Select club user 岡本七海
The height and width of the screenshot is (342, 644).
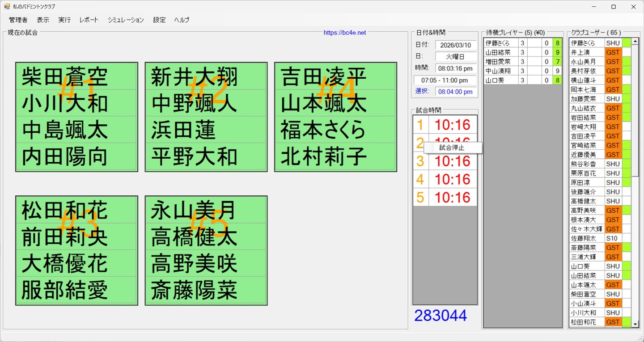587,89
